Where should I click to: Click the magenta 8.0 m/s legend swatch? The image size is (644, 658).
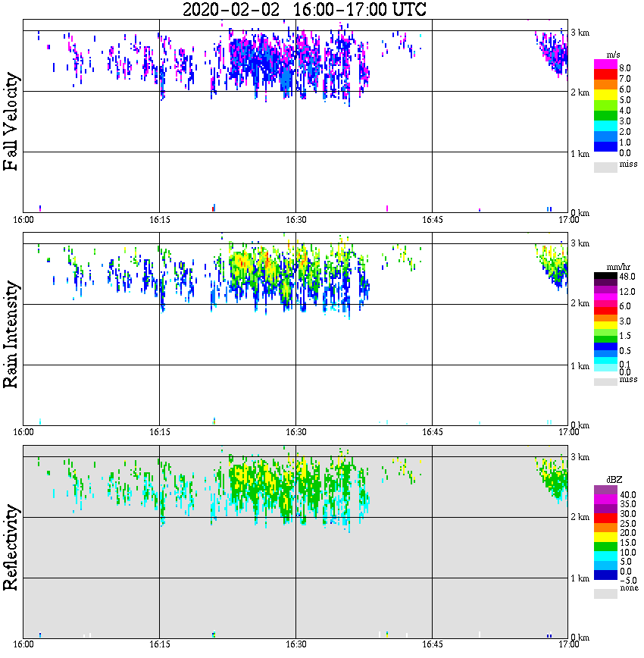click(x=605, y=64)
